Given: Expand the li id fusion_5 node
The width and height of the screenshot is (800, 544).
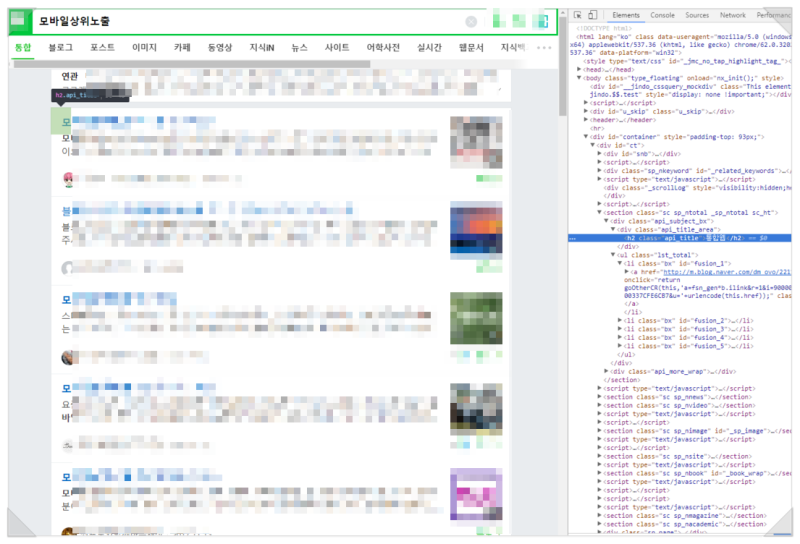Looking at the screenshot, I should coord(620,346).
